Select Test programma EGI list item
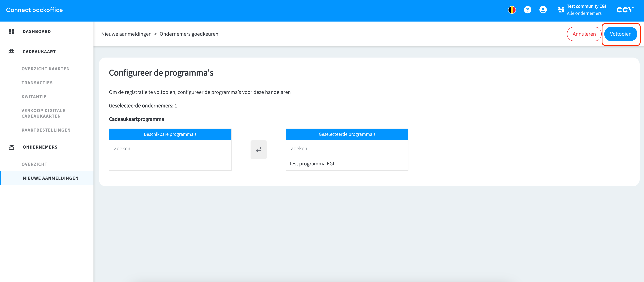644x282 pixels. (x=311, y=164)
